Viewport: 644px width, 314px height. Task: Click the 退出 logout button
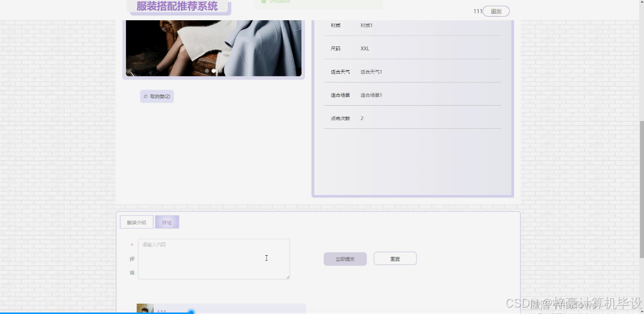point(496,11)
